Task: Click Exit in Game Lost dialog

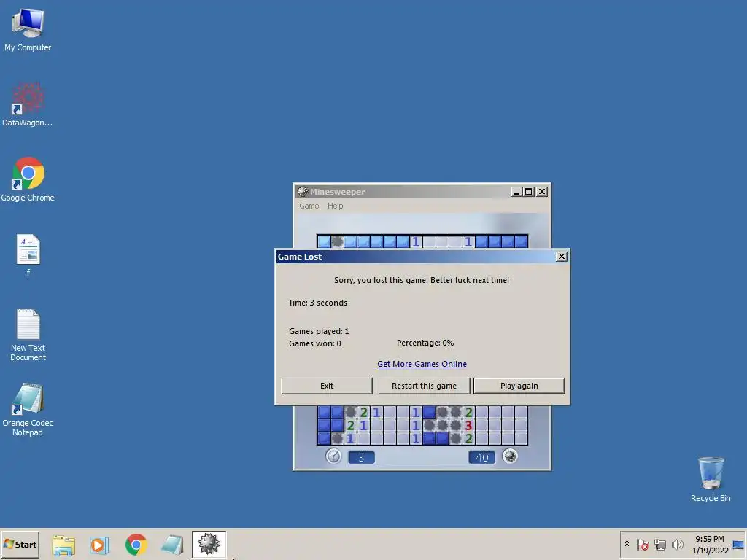Action: 326,386
